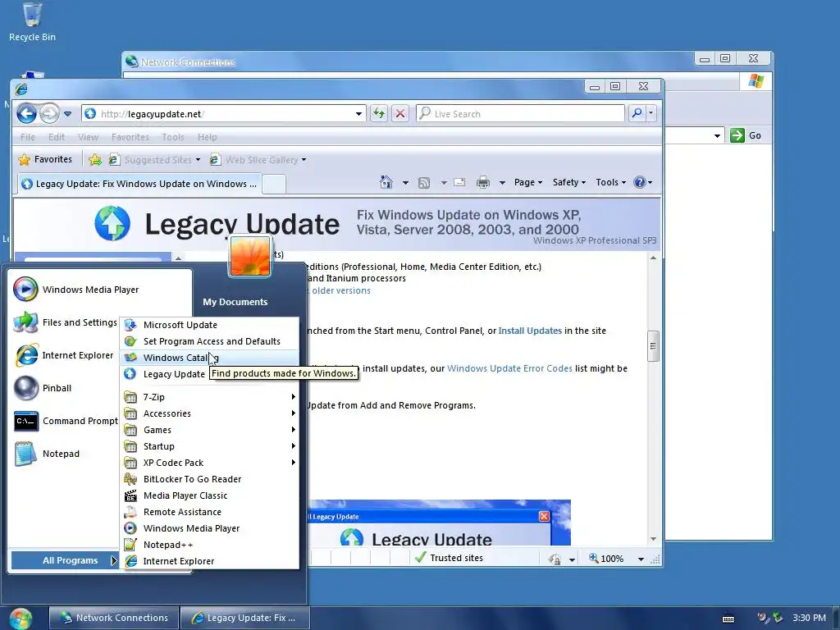Open the Safety dropdown menu
This screenshot has height=630, width=840.
569,182
